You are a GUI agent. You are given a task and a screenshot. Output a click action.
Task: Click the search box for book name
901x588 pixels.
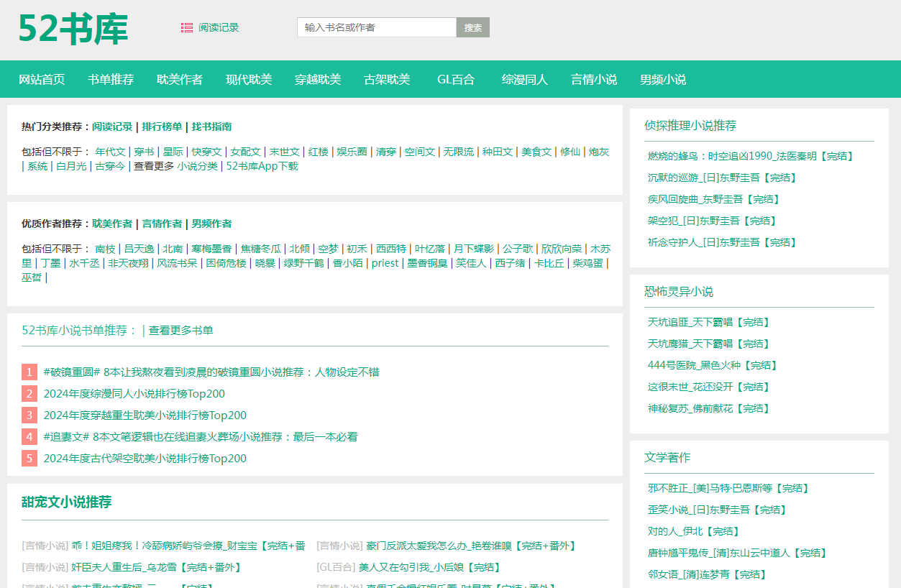pos(376,27)
